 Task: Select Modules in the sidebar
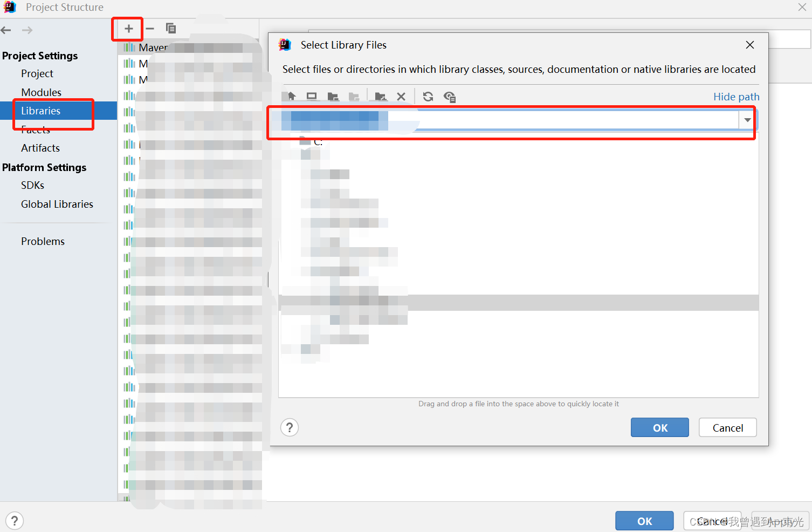tap(42, 92)
